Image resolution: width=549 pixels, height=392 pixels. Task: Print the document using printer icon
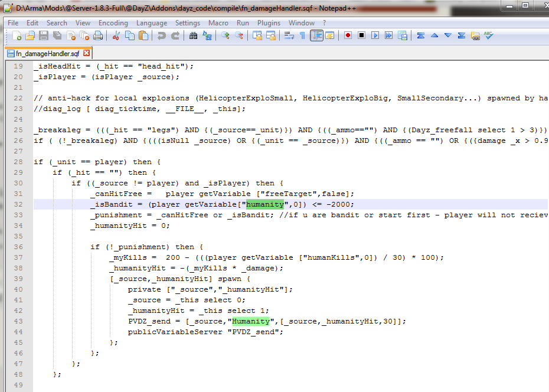(x=99, y=35)
